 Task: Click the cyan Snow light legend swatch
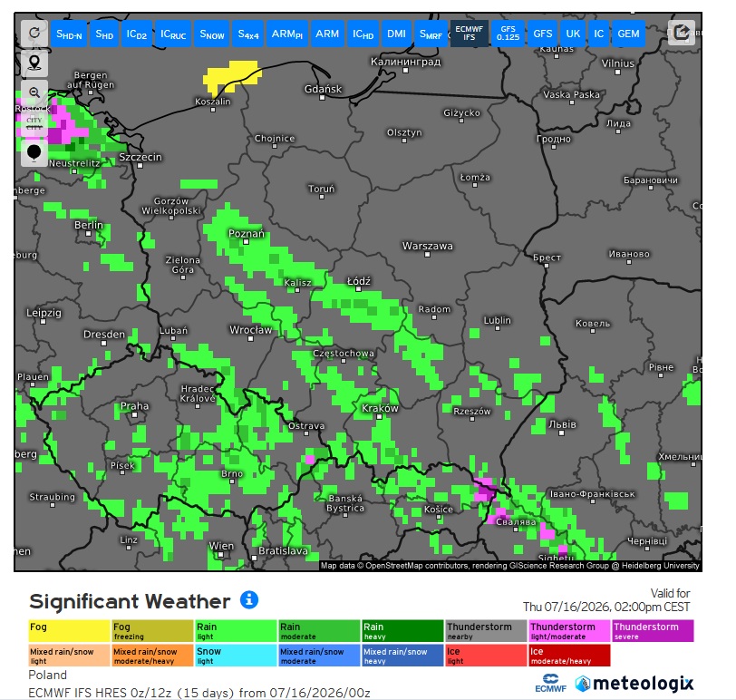pyautogui.click(x=236, y=656)
